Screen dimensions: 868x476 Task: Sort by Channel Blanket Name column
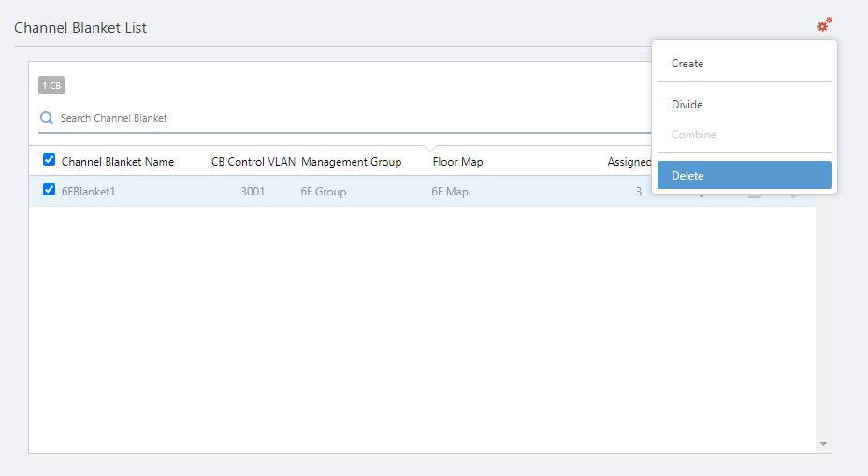click(x=118, y=162)
